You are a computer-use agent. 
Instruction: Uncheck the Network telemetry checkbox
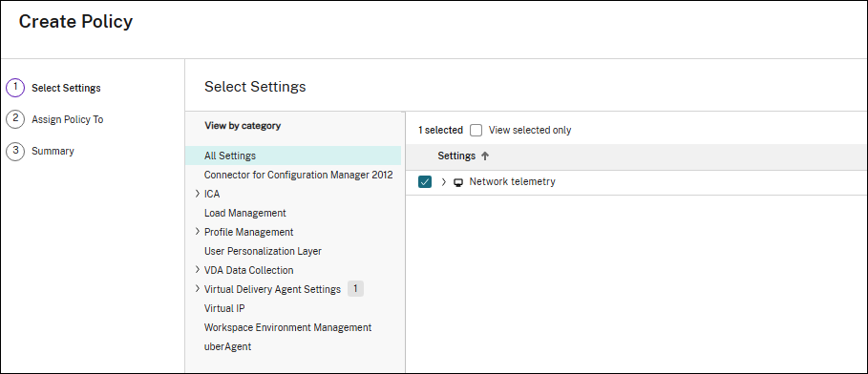coord(425,182)
